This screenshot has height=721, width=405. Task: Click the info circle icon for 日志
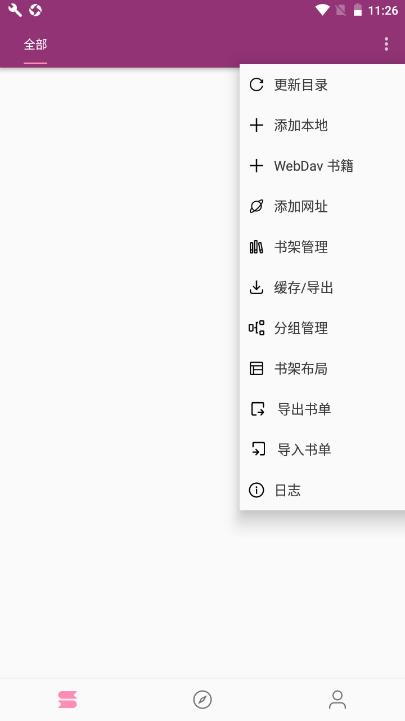(256, 490)
